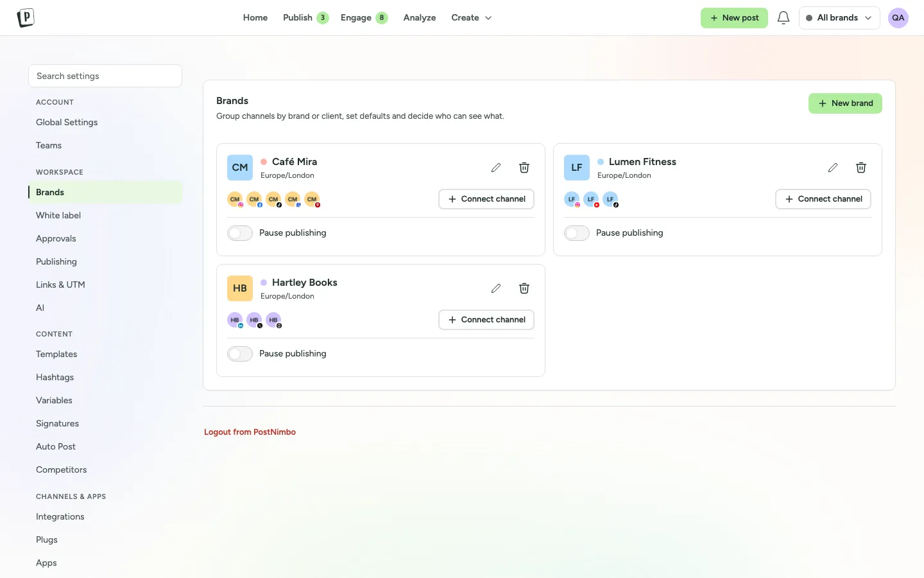
Task: Open the Publish tab
Action: pyautogui.click(x=305, y=18)
